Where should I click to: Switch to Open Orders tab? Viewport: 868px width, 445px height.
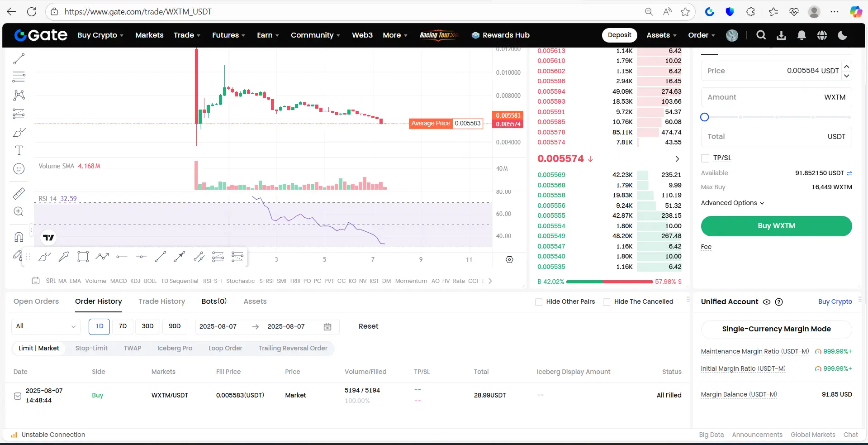pos(36,301)
